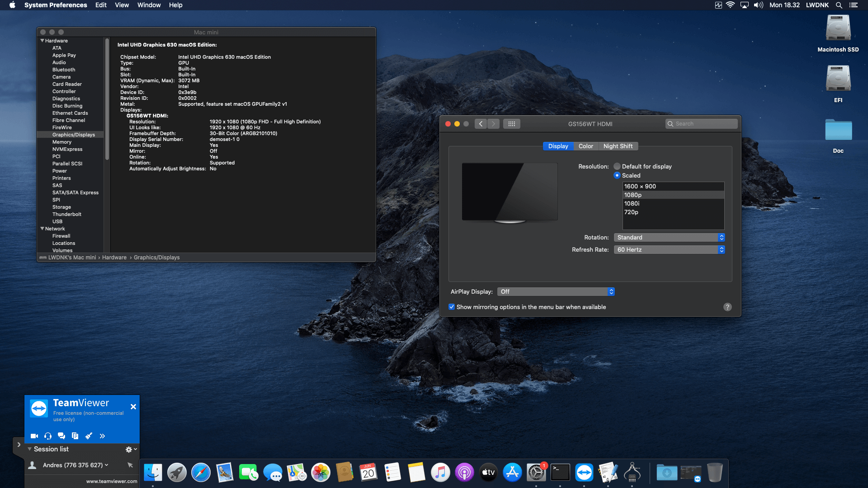Open Spotlight search in menu bar

click(x=839, y=5)
